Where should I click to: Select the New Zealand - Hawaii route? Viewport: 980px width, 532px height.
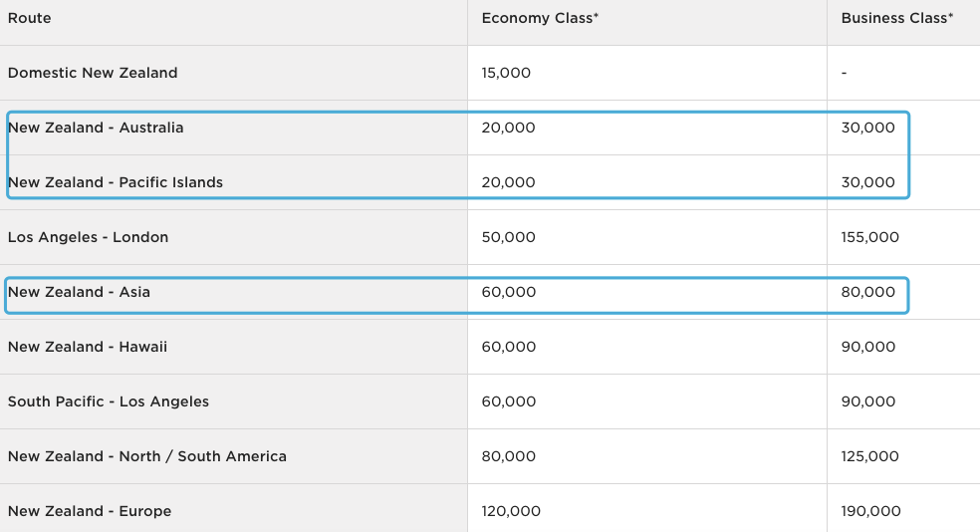click(88, 347)
